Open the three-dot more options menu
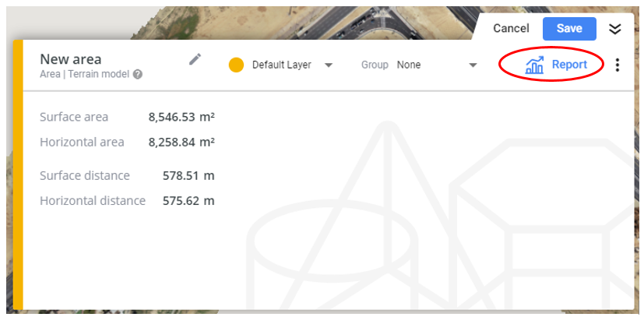This screenshot has width=644, height=317. click(617, 65)
